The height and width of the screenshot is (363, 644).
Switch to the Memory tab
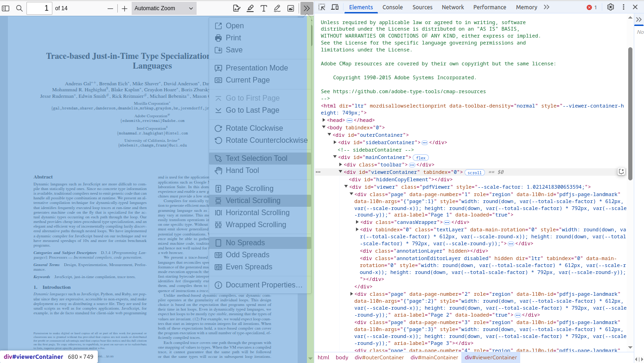tap(527, 7)
